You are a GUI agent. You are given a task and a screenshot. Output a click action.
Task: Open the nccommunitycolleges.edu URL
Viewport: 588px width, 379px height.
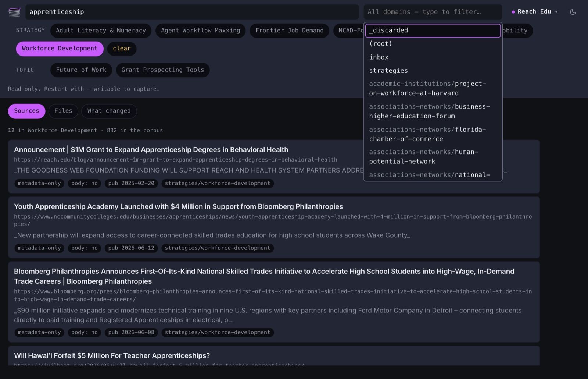point(273,220)
